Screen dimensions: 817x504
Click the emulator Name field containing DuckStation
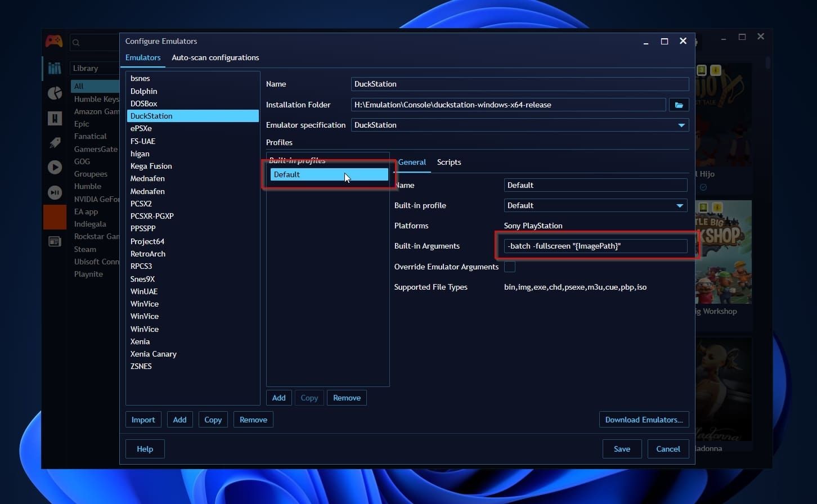tap(520, 84)
